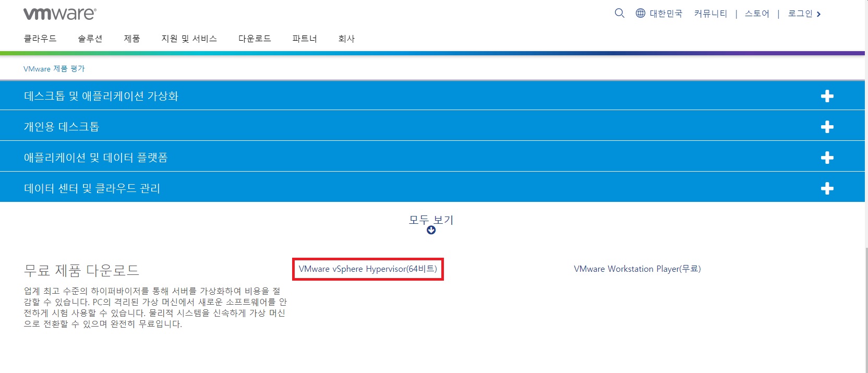Click the VMware logo
The height and width of the screenshot is (373, 868).
[x=60, y=14]
